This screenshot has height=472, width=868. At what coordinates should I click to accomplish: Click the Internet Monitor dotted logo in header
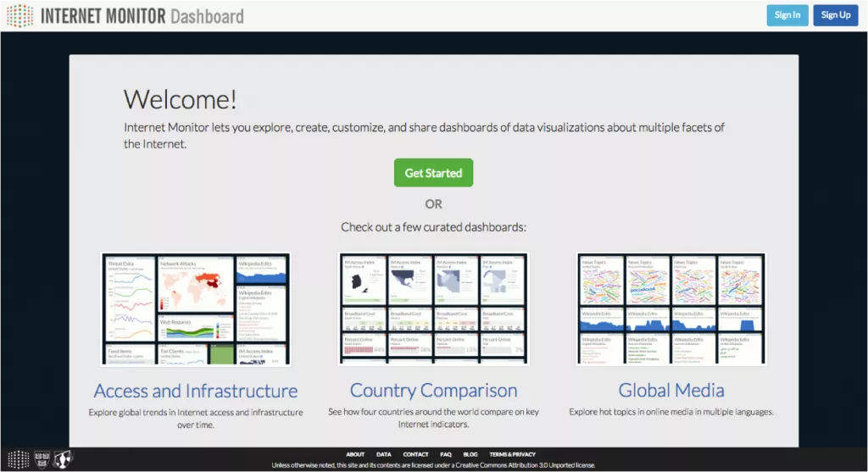(20, 15)
